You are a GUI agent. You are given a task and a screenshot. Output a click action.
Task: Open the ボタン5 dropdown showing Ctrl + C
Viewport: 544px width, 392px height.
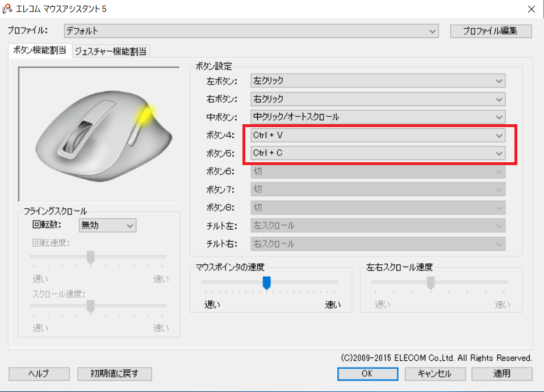pos(378,153)
